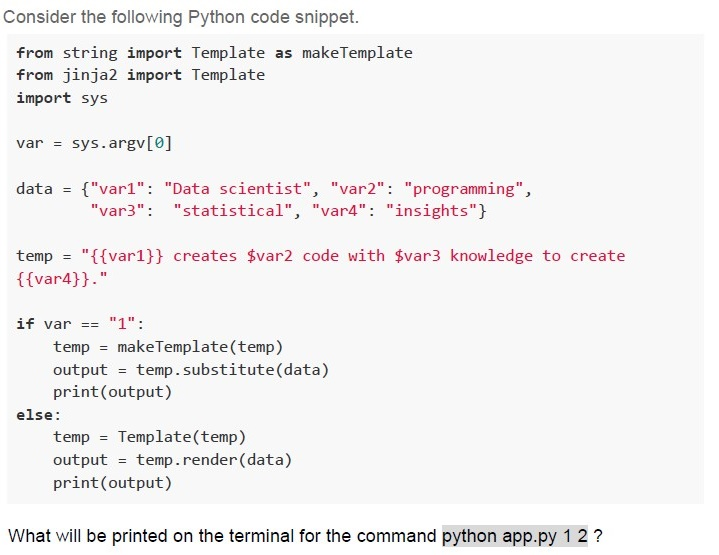Click '$var2' inside the temp string
Viewport: 719px width, 555px height.
click(269, 256)
